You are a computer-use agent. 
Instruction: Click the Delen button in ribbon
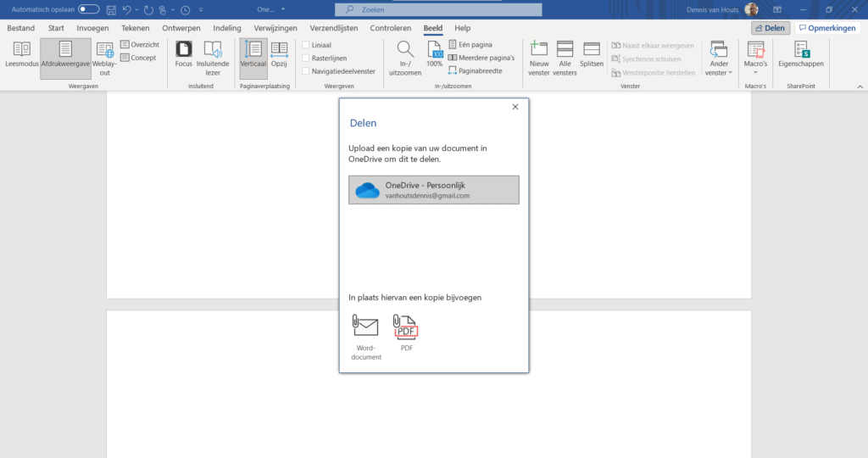[770, 28]
